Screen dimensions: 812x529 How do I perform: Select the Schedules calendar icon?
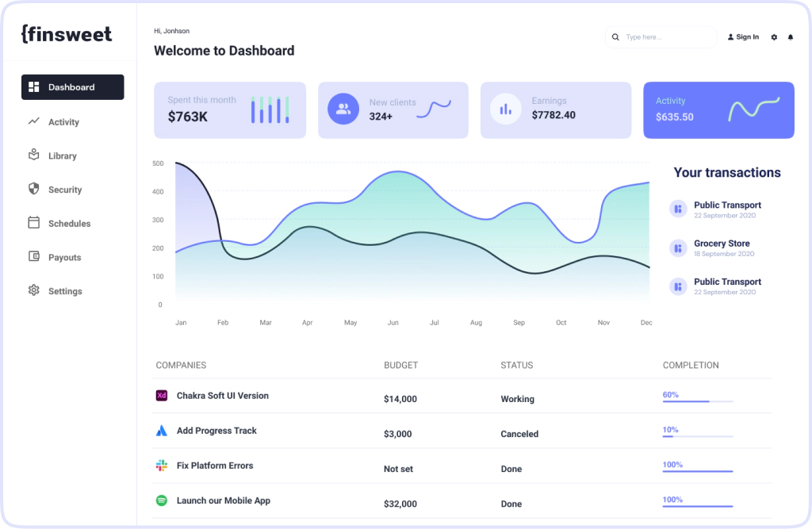coord(33,223)
